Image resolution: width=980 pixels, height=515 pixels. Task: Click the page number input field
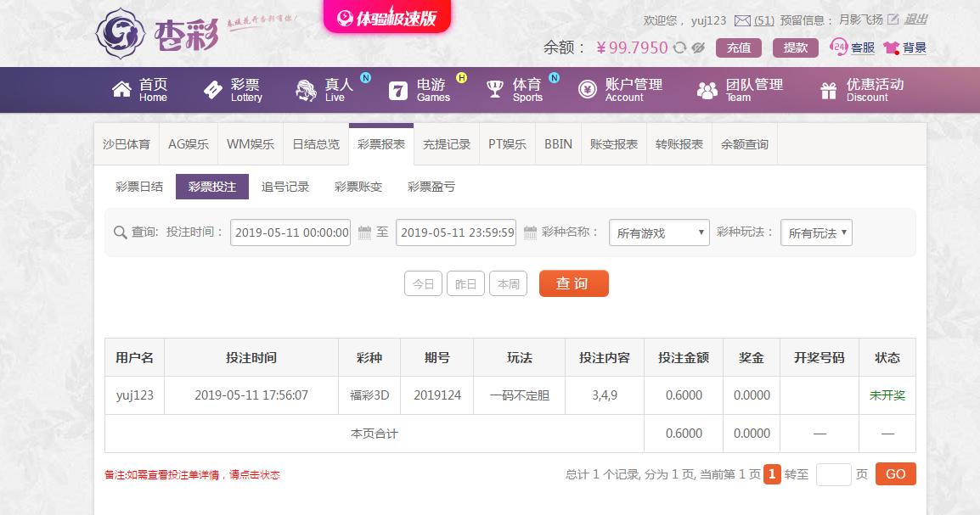tap(833, 474)
